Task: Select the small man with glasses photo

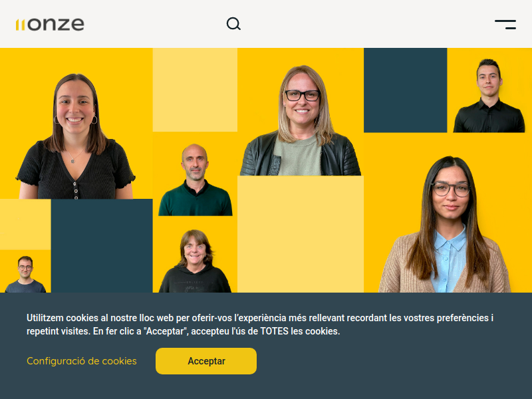Action: coord(25,274)
